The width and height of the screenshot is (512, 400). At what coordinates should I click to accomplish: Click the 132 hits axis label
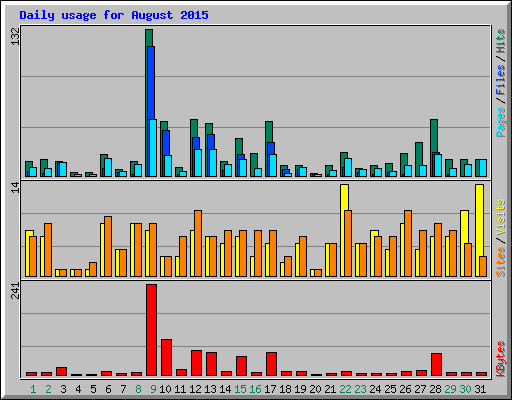pos(15,37)
